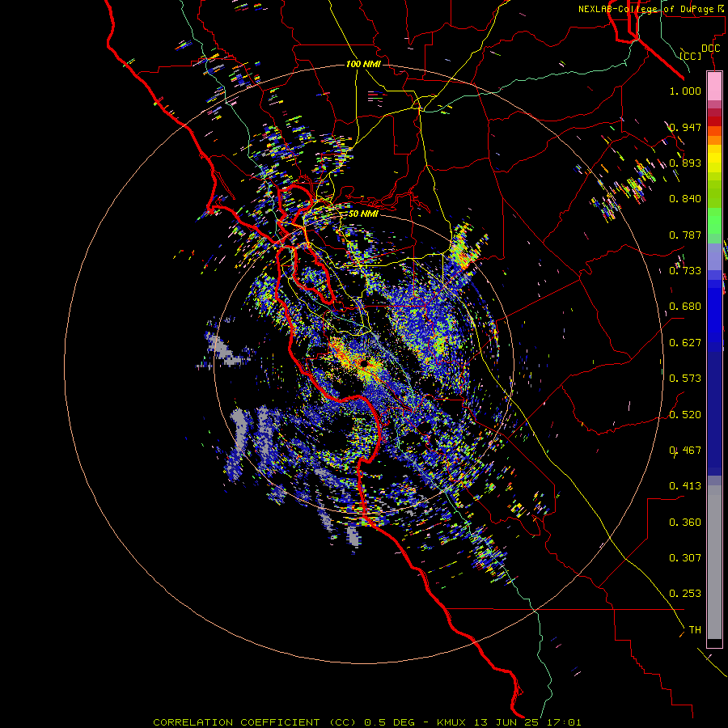Select the 0.733 scale value
This screenshot has height=728, width=728.
coord(685,271)
